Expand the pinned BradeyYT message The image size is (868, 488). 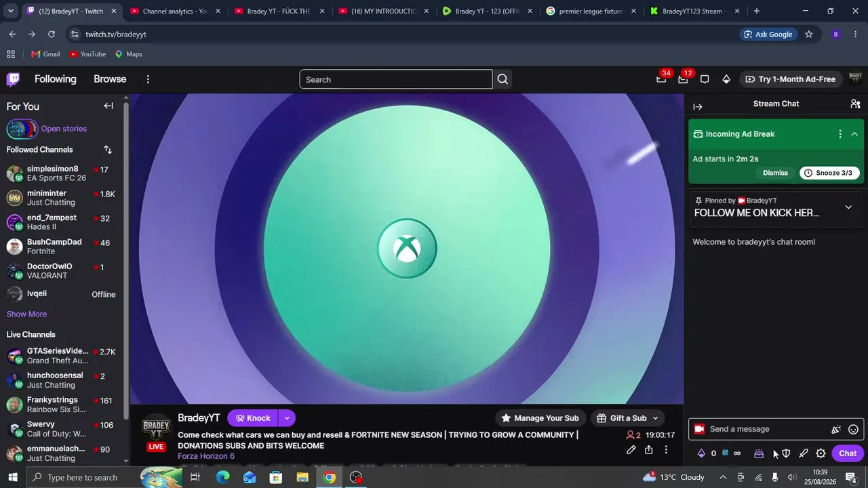(848, 207)
